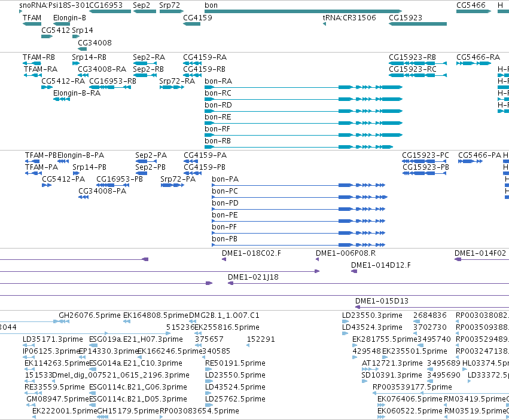
Task: Click the bon-RF transcript label
Action: [217, 129]
